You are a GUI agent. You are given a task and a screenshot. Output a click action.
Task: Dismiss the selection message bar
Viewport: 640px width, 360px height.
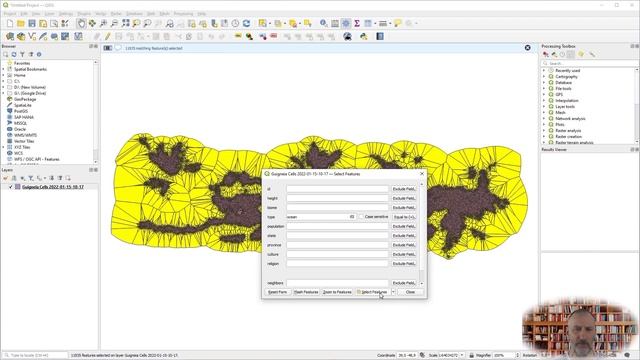pos(527,48)
